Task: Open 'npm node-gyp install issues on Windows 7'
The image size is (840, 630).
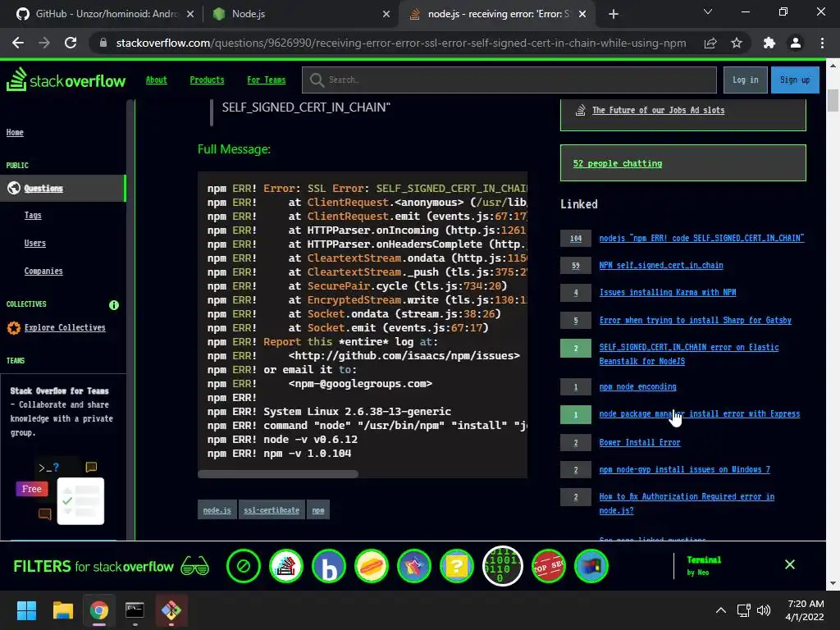Action: point(685,469)
